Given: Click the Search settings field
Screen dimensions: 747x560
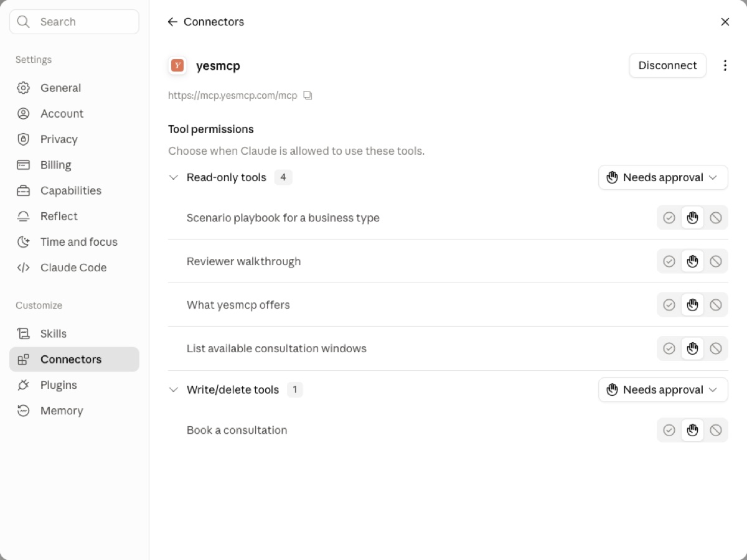Looking at the screenshot, I should coord(74,22).
